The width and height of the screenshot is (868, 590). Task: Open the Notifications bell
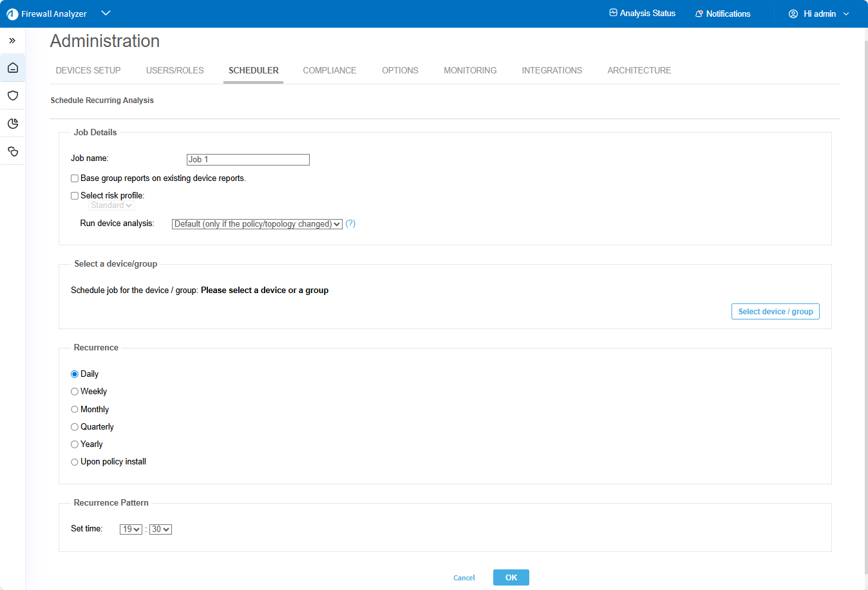click(x=722, y=14)
